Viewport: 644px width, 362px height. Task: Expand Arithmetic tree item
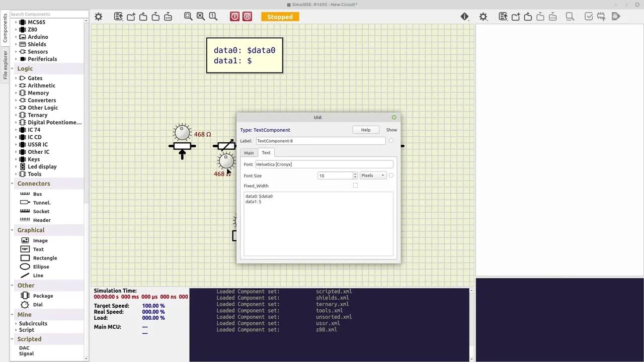(16, 85)
